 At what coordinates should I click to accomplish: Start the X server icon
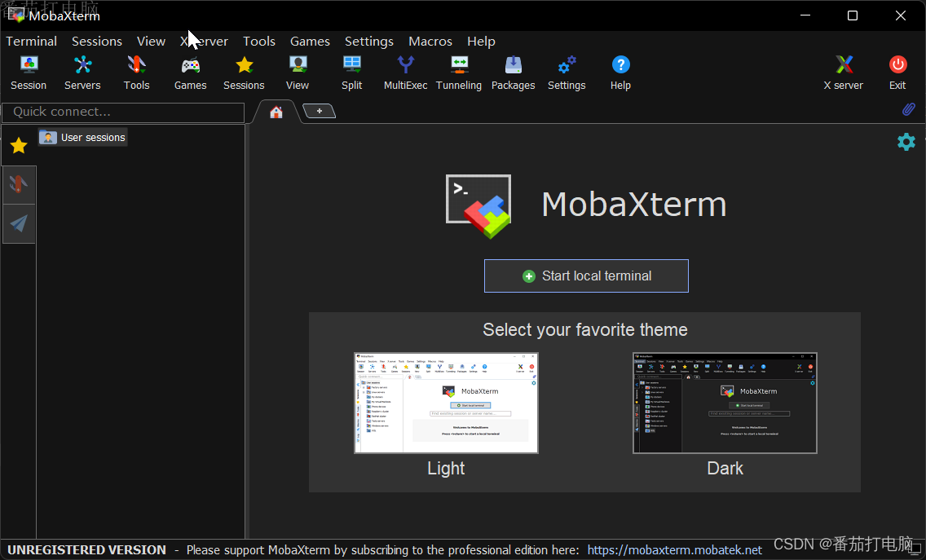click(x=843, y=72)
